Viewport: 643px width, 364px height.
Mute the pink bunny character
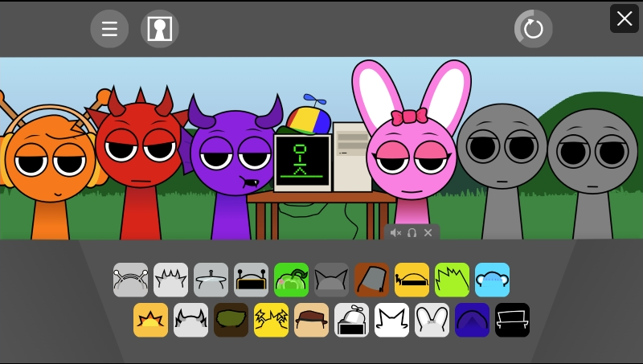[x=395, y=233]
